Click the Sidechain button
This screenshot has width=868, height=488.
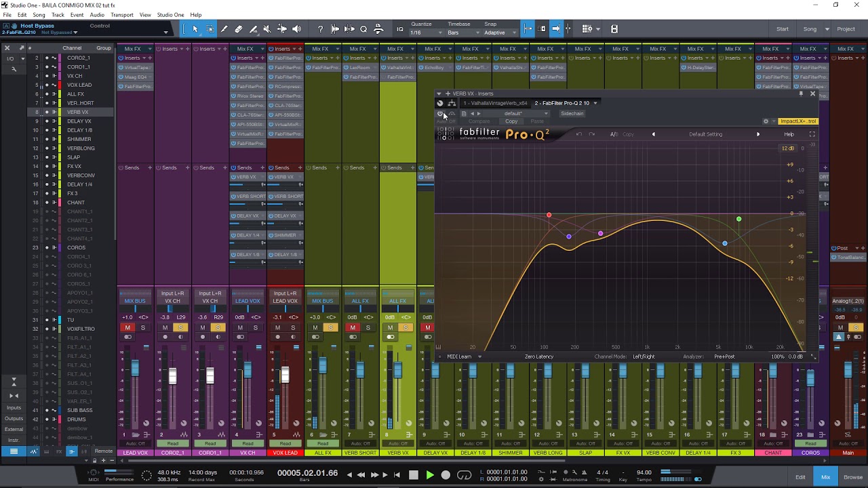pyautogui.click(x=572, y=113)
